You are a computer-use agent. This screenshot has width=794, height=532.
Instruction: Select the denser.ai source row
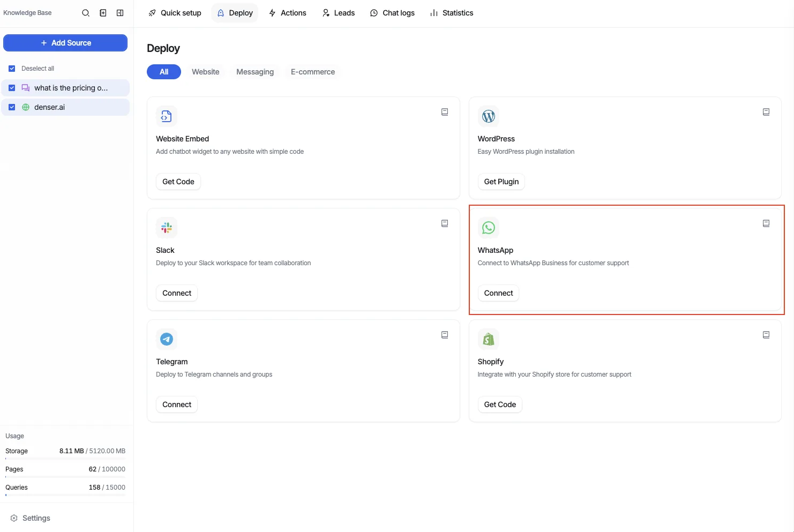(x=65, y=107)
